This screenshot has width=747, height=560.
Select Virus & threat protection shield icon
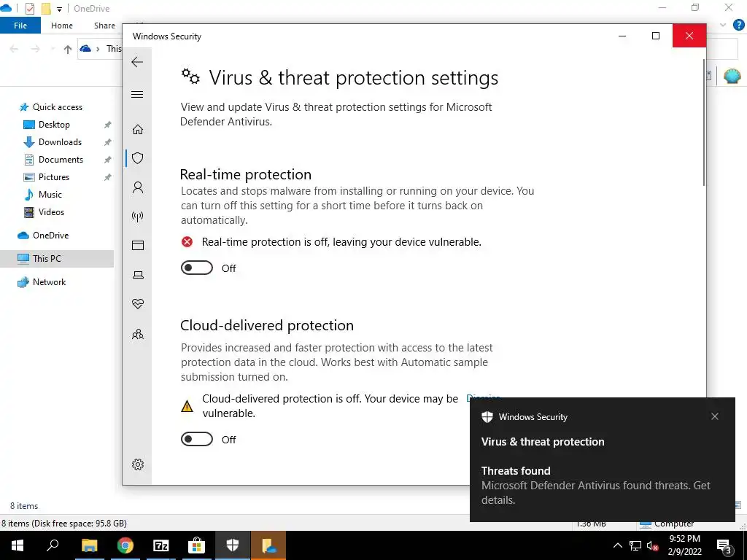coord(138,158)
